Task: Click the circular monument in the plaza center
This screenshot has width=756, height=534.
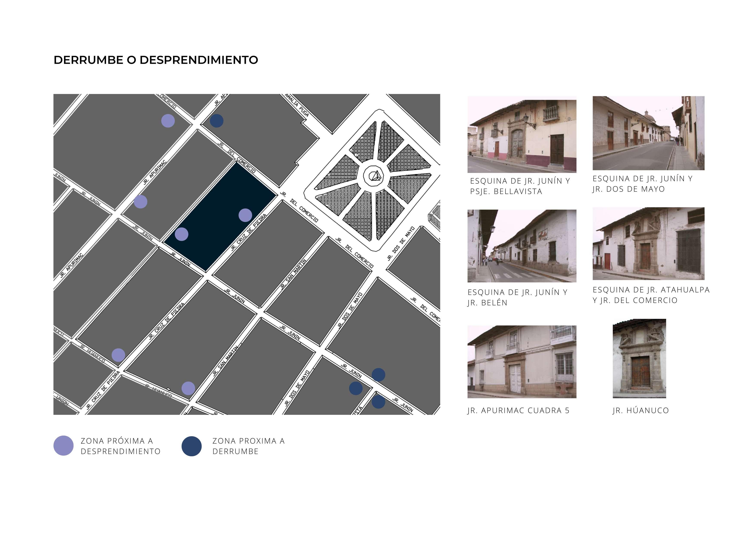Action: point(374,176)
